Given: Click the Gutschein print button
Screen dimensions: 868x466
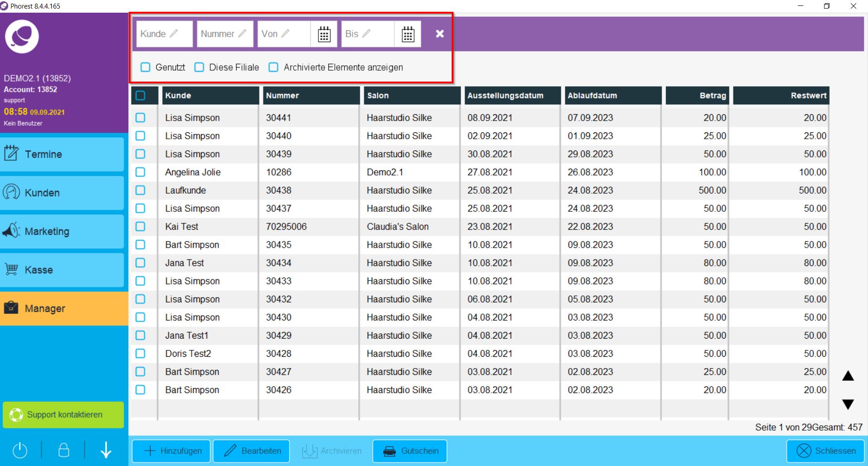Looking at the screenshot, I should 410,451.
